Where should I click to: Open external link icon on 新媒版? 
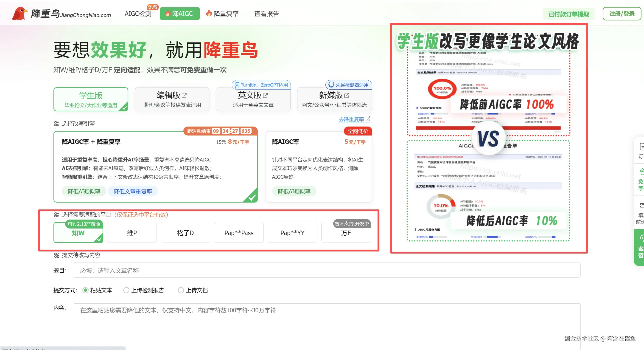347,95
